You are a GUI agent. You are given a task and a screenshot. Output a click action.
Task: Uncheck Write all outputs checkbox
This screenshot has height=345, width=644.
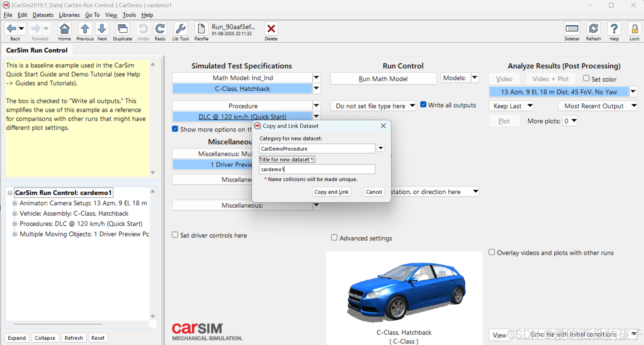pyautogui.click(x=423, y=105)
